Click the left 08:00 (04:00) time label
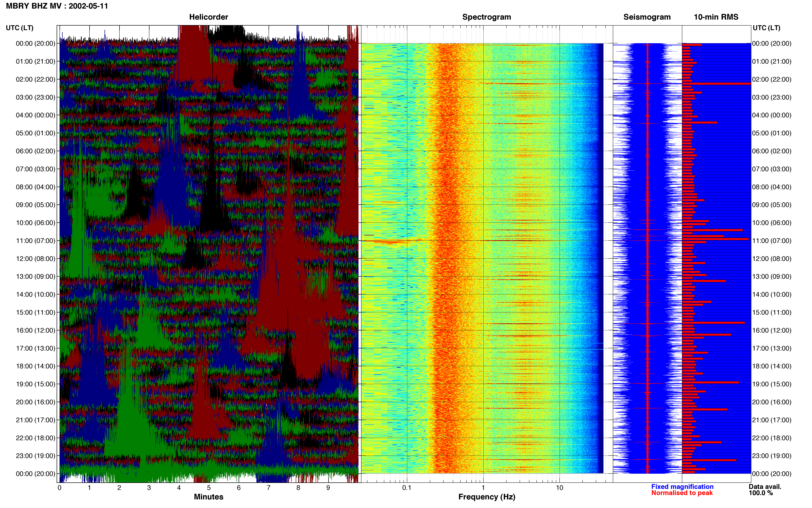 pos(36,187)
